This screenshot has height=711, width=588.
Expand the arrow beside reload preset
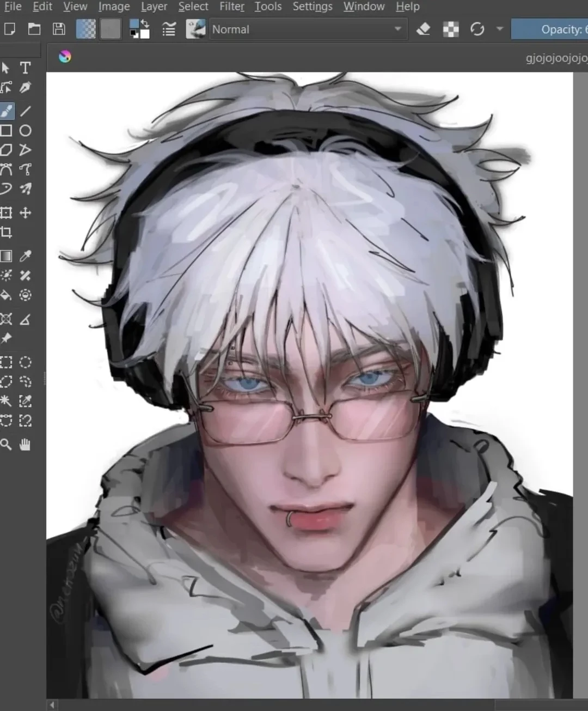pyautogui.click(x=500, y=29)
